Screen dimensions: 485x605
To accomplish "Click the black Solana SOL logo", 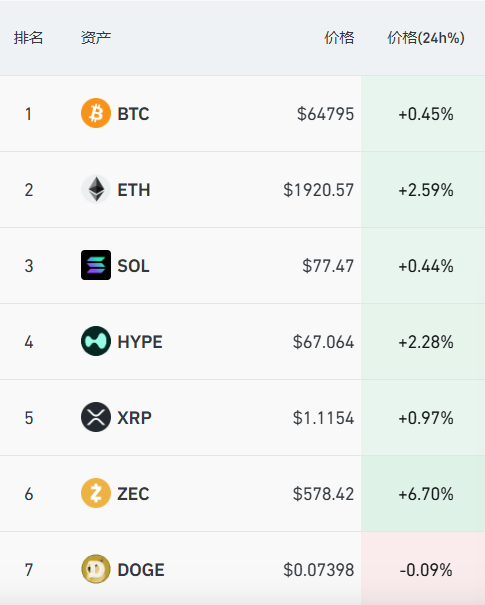I will [96, 265].
